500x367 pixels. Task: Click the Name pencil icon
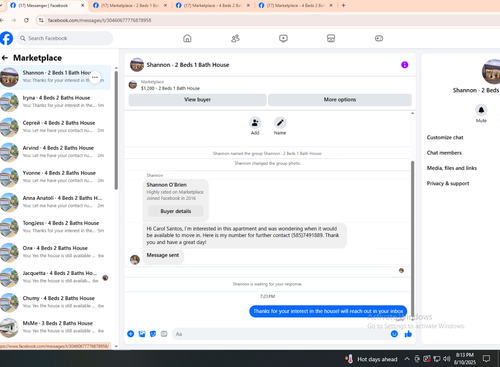(280, 123)
